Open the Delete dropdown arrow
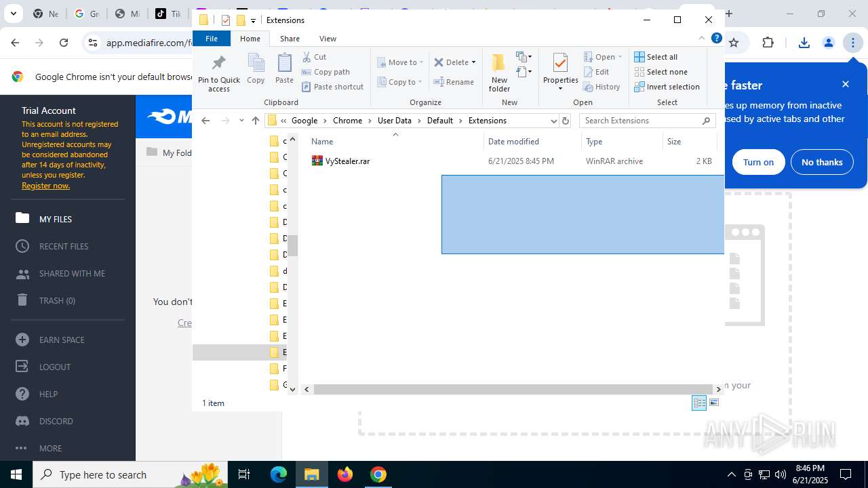Image resolution: width=868 pixels, height=488 pixels. 473,62
